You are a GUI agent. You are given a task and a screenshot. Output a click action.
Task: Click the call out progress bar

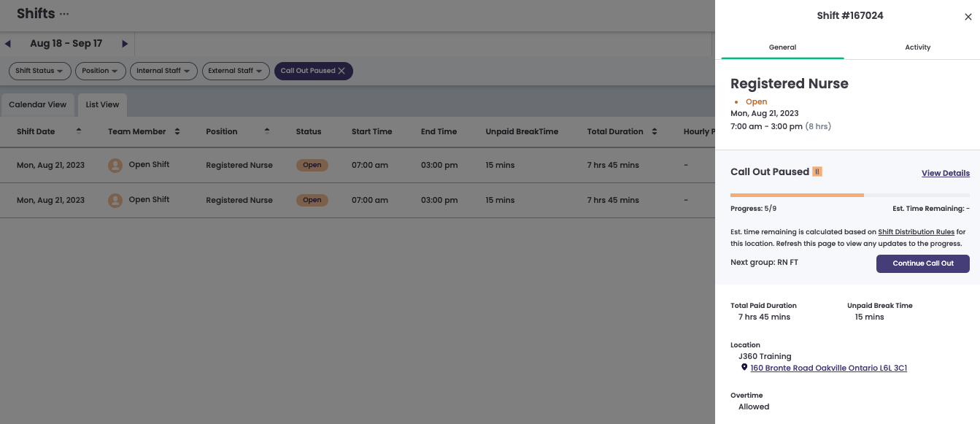click(849, 195)
